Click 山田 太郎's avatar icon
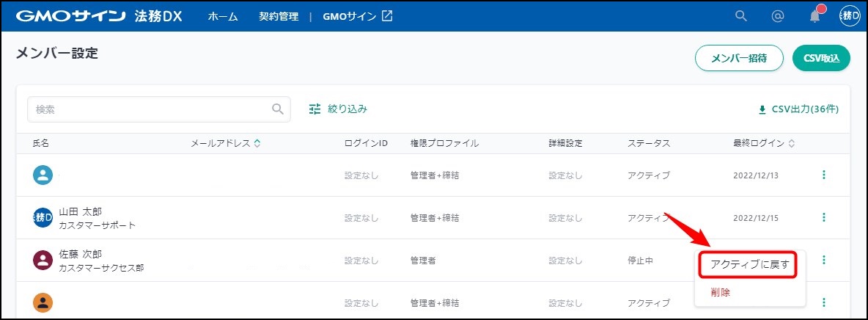 click(x=43, y=217)
